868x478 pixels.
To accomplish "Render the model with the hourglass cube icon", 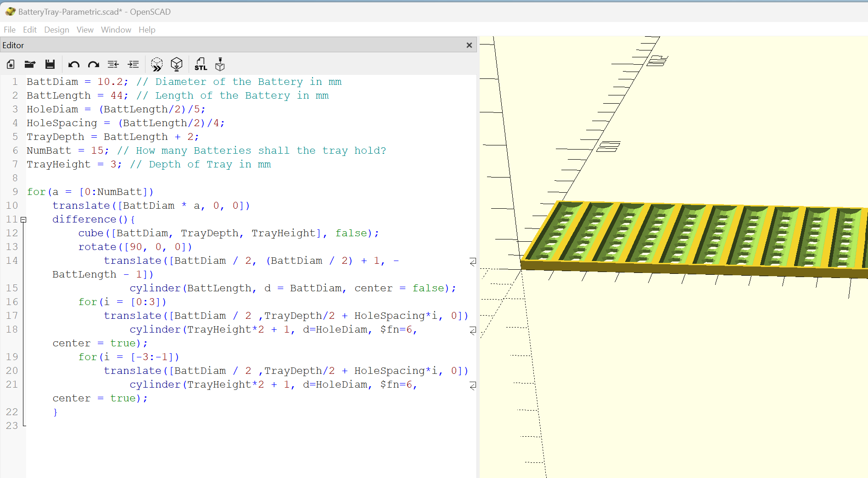I will click(x=177, y=65).
